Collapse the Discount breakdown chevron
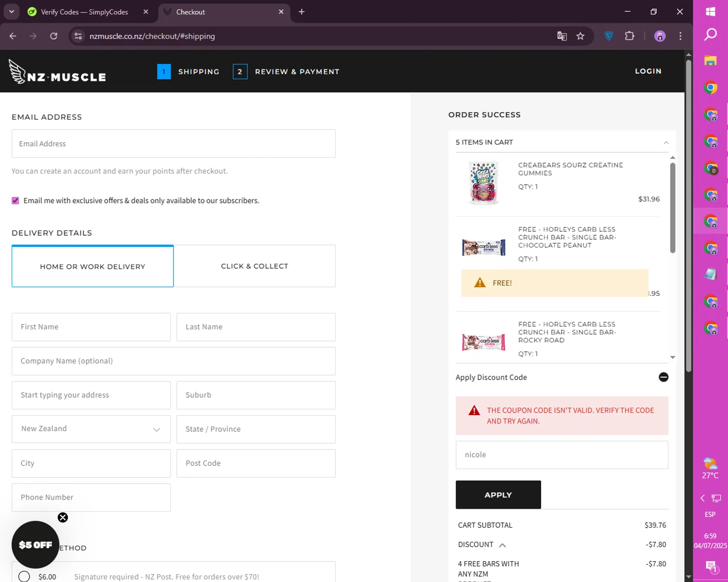 503,545
